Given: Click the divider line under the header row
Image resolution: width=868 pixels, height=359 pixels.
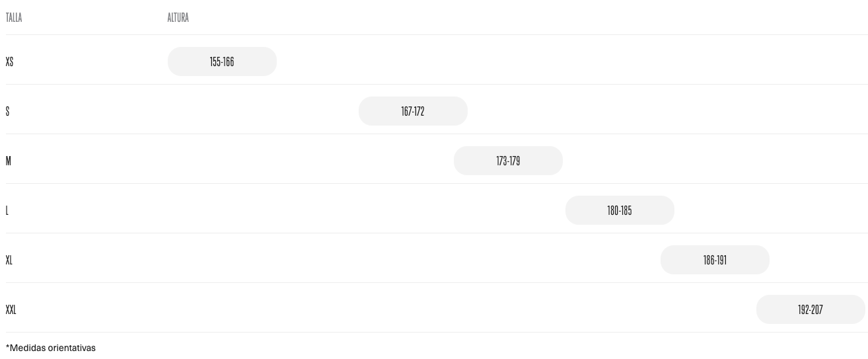Looking at the screenshot, I should point(434,34).
